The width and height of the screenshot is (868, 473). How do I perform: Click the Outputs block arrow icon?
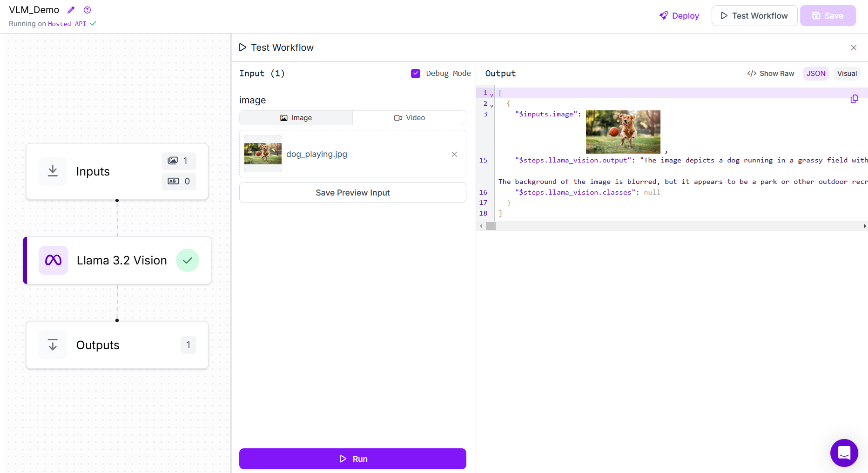(x=53, y=345)
